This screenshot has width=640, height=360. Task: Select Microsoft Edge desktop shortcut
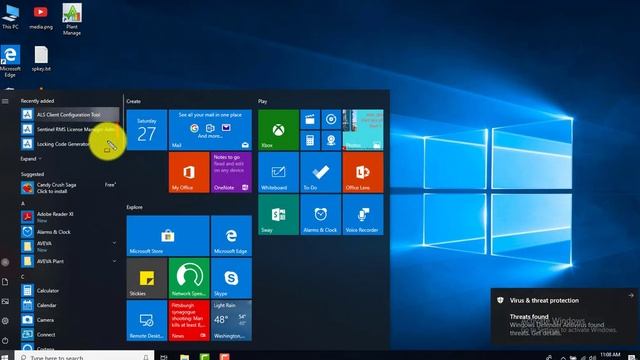click(10, 61)
